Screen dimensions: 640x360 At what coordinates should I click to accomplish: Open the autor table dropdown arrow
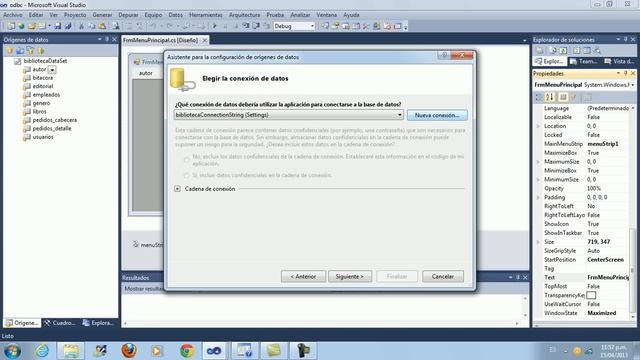[x=52, y=70]
